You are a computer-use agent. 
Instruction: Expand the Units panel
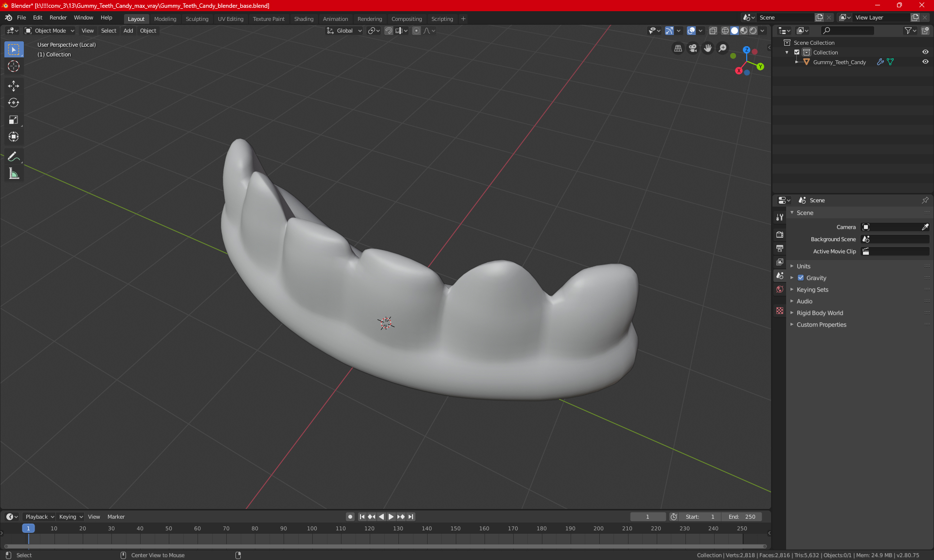(804, 266)
